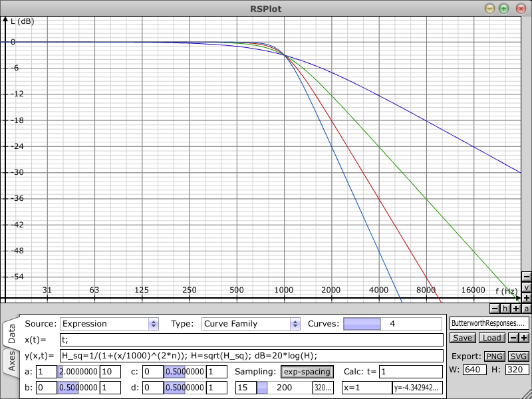Click parameter b slider showing 0.5000000
Image resolution: width=532 pixels, height=399 pixels.
(x=78, y=388)
